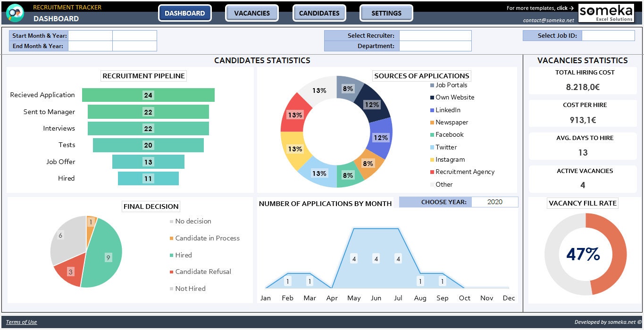Viewport: 644px width, 330px height.
Task: Click the Start Month input cell
Action: tap(91, 36)
